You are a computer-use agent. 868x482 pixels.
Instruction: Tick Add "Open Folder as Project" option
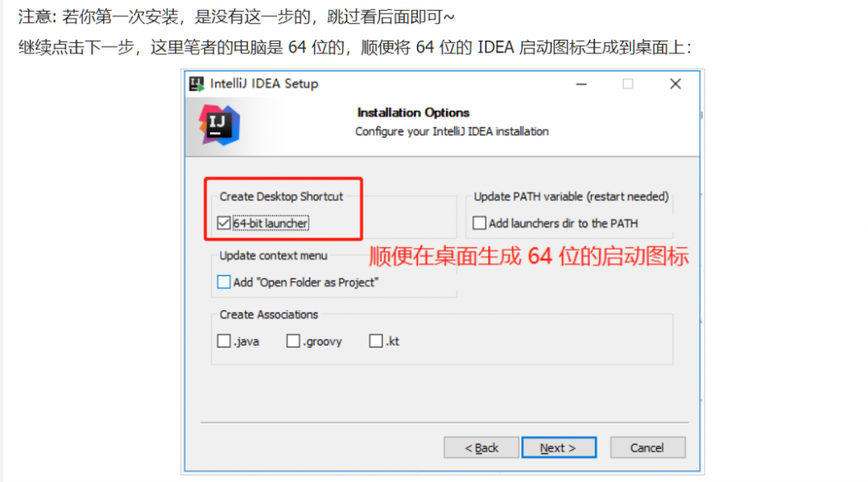224,282
